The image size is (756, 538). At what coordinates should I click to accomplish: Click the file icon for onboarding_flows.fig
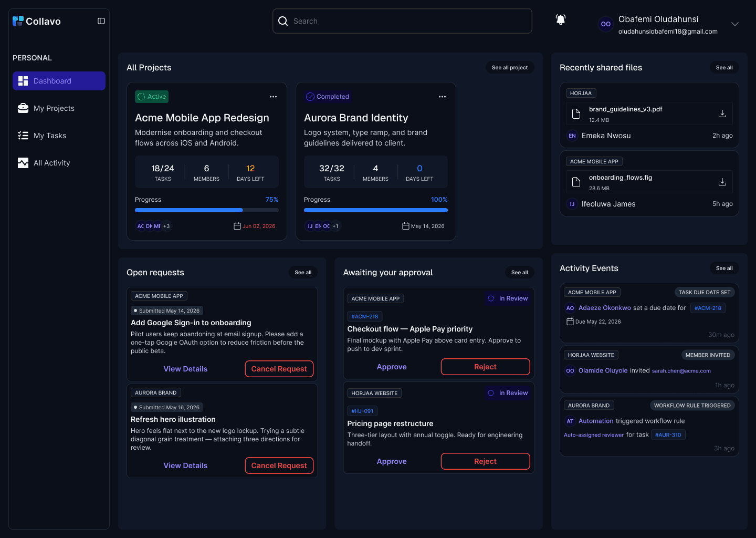click(x=576, y=182)
